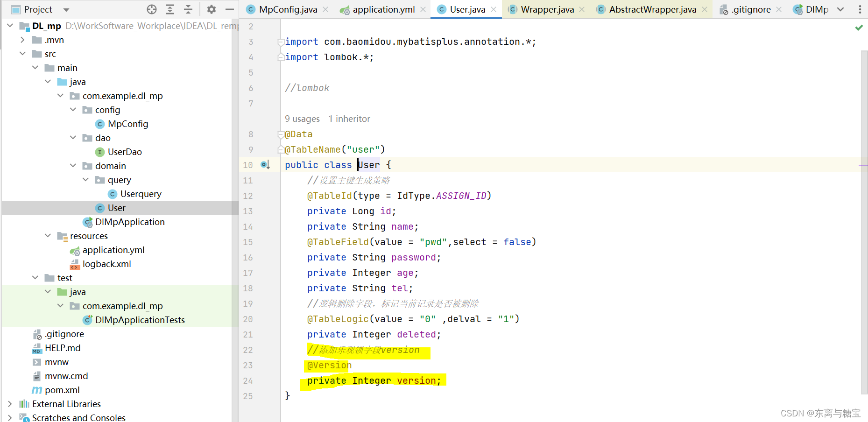The image size is (868, 422).
Task: Select mvnw file in tree
Action: pyautogui.click(x=56, y=362)
